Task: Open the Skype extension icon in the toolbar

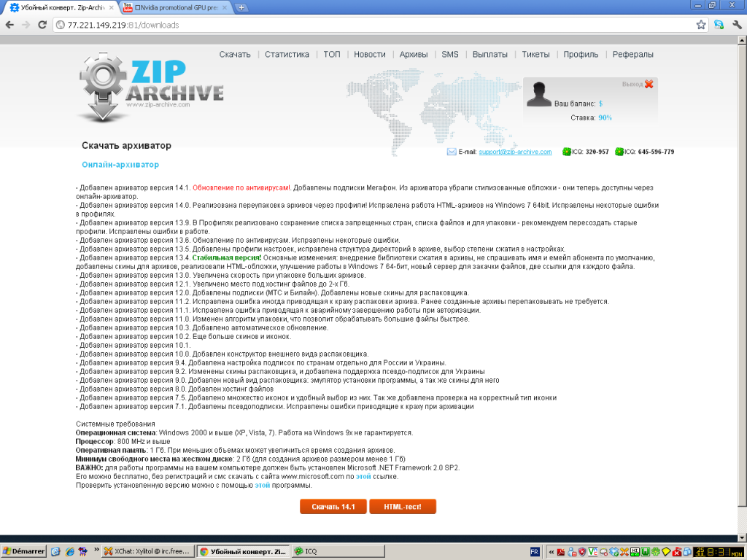Action: (719, 25)
